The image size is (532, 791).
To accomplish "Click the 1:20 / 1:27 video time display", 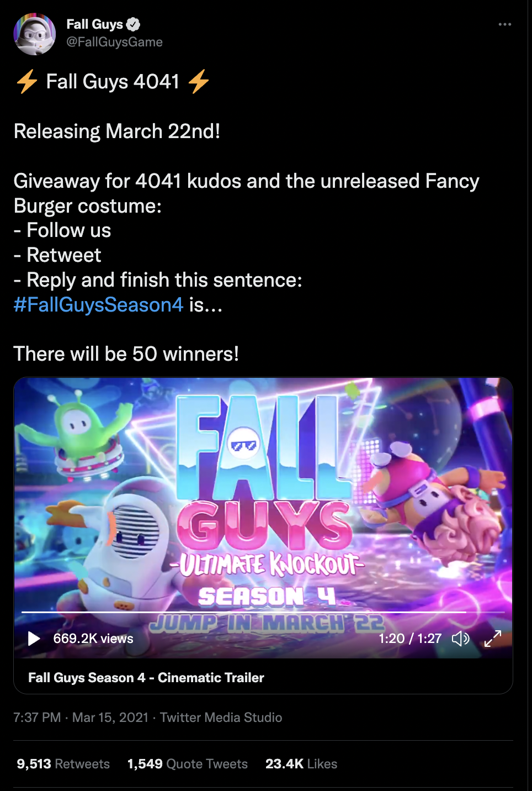I will tap(410, 639).
